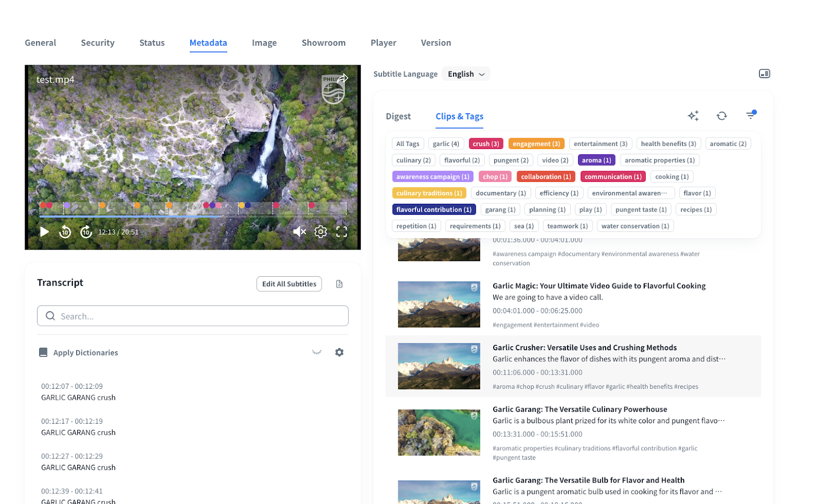
Task: Skip forward 10 seconds in video
Action: 86,232
